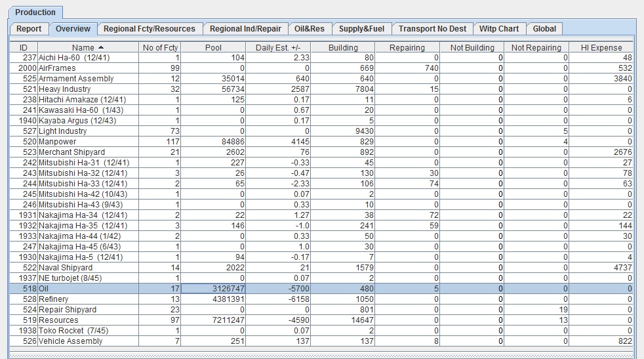Switch to the Witp Chart tab

(x=499, y=29)
